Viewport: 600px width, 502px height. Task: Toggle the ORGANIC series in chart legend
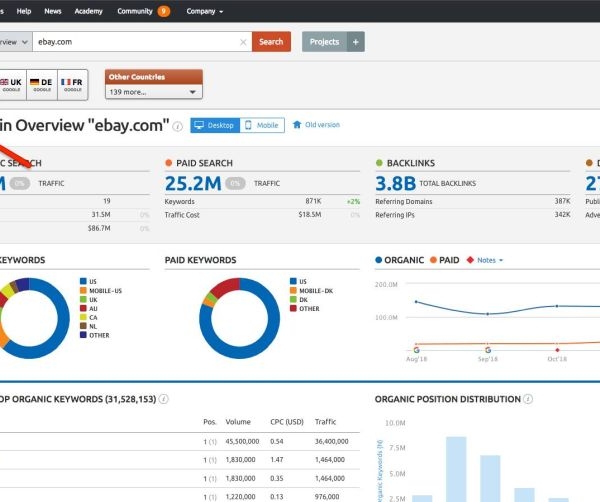click(400, 260)
